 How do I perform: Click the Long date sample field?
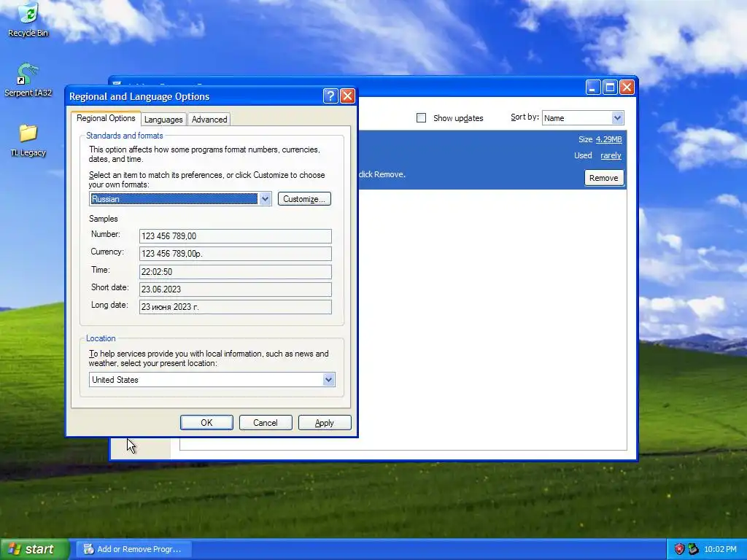[x=236, y=307]
